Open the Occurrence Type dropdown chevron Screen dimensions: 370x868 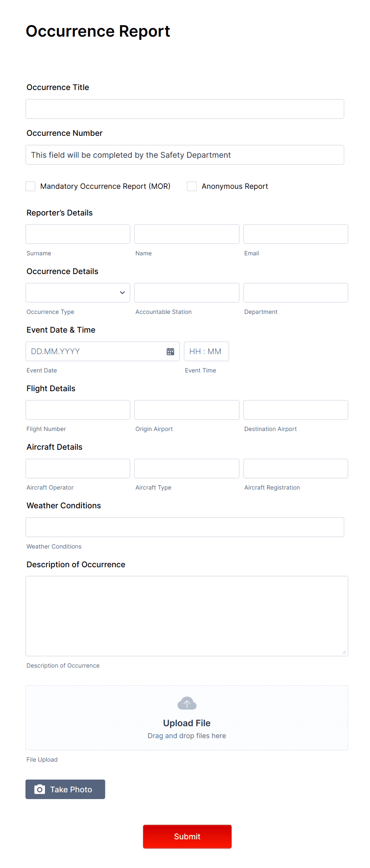(x=122, y=292)
